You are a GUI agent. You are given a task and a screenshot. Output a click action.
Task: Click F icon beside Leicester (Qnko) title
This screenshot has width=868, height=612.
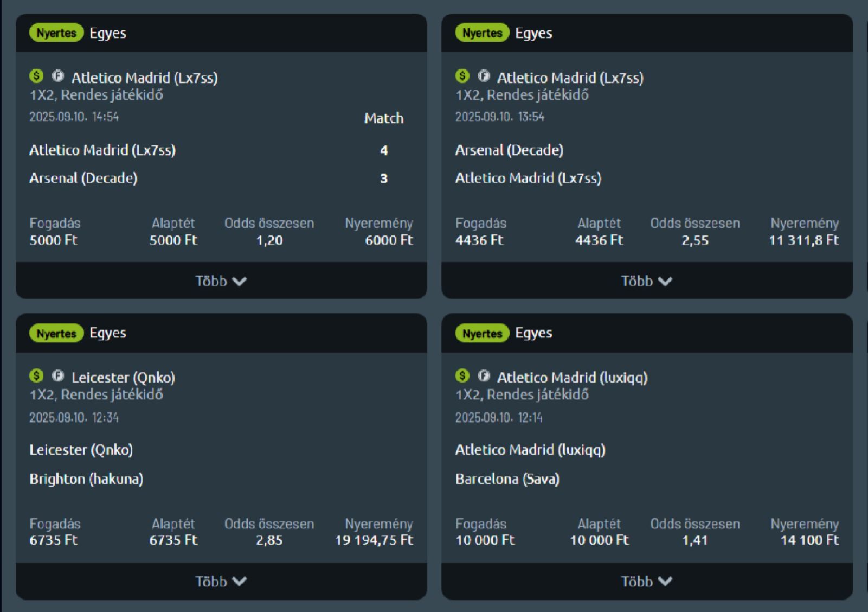coord(58,375)
